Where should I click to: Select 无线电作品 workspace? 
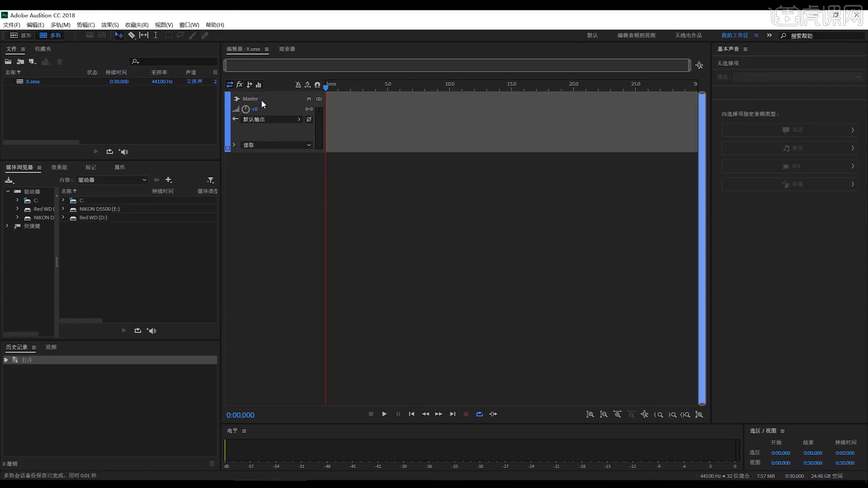688,35
